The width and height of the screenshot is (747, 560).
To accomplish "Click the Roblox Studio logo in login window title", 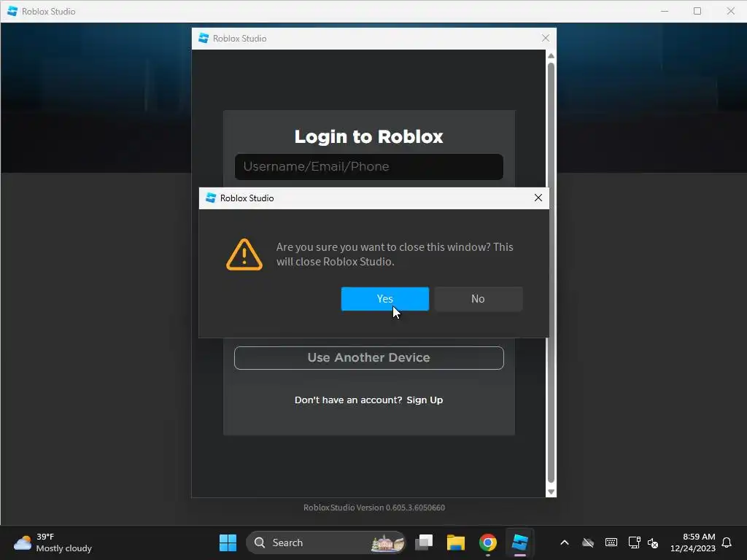I will [204, 38].
